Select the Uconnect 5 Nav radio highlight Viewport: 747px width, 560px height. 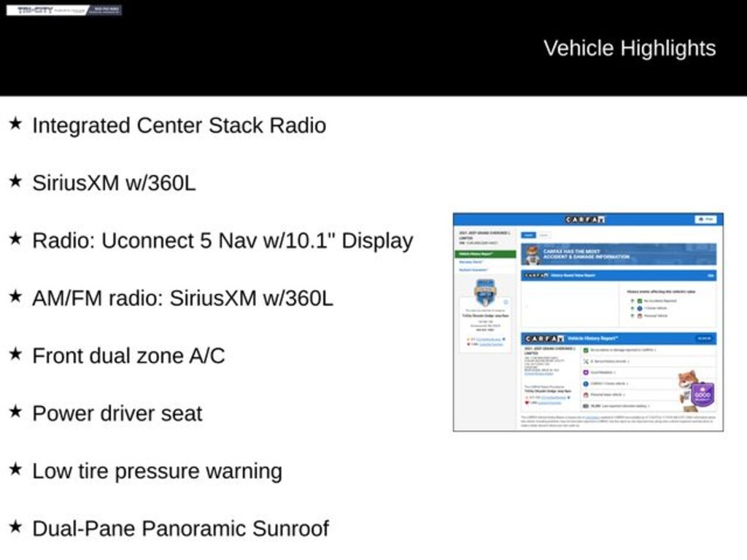(x=222, y=241)
